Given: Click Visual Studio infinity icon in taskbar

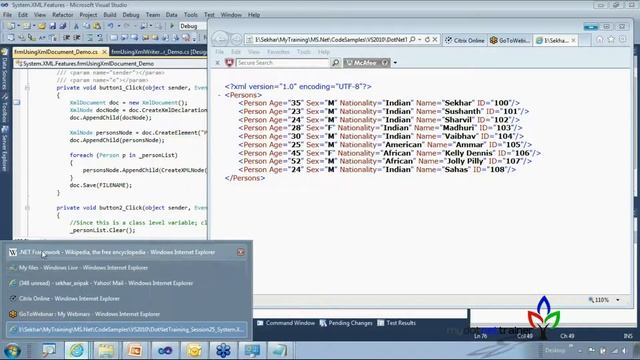Looking at the screenshot, I should pyautogui.click(x=165, y=350).
